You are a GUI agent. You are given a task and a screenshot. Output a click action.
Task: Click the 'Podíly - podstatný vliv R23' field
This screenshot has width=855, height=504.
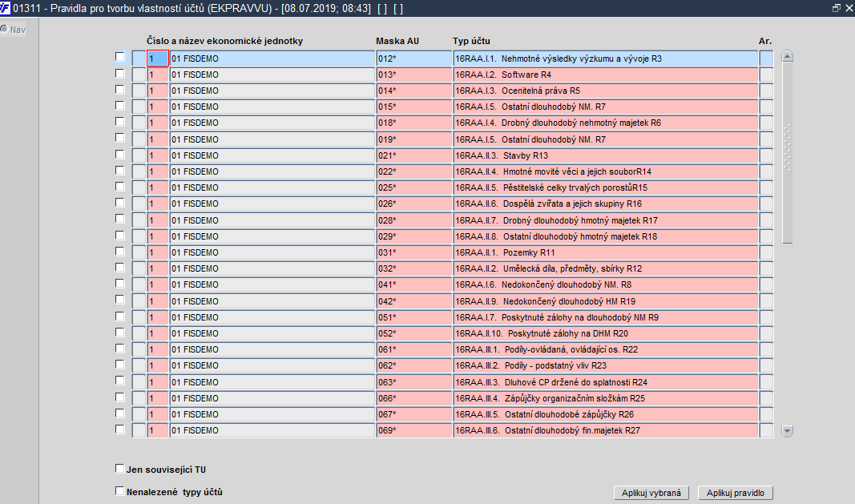(x=605, y=365)
